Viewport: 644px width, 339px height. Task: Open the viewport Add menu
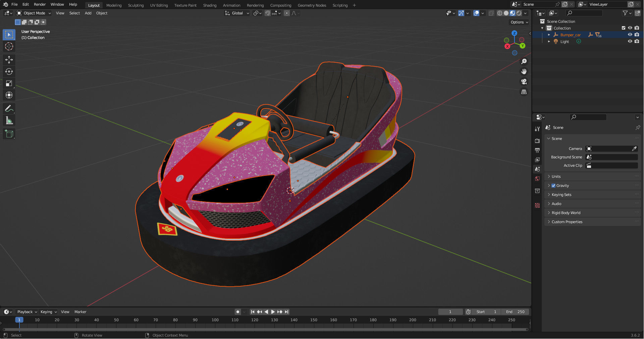88,13
